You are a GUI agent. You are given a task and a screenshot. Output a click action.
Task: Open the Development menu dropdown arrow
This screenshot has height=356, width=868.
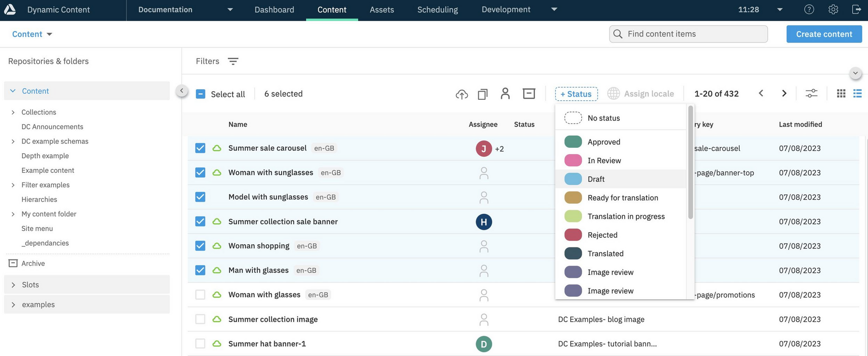coord(555,9)
